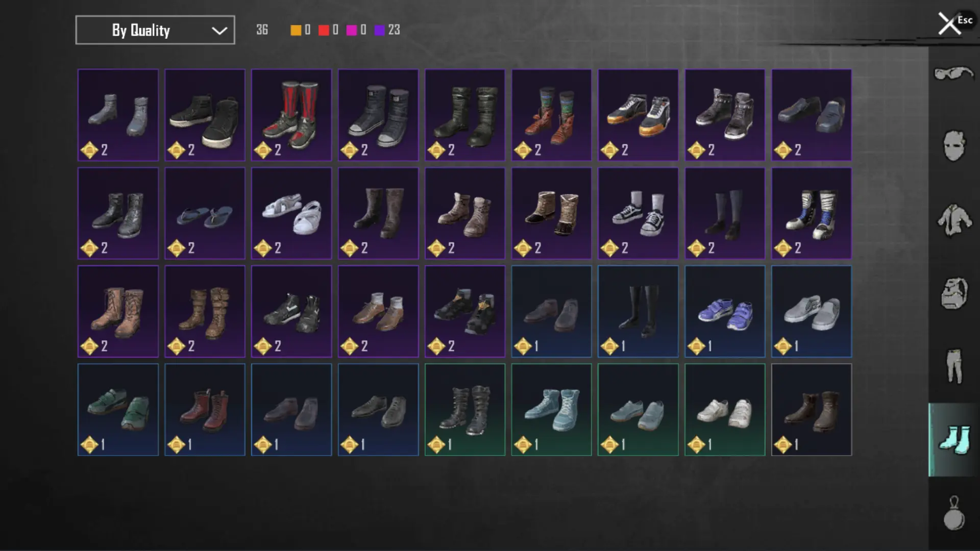Choose the light blue high-top sneakers
Screen dimensions: 980x551
pyautogui.click(x=551, y=410)
